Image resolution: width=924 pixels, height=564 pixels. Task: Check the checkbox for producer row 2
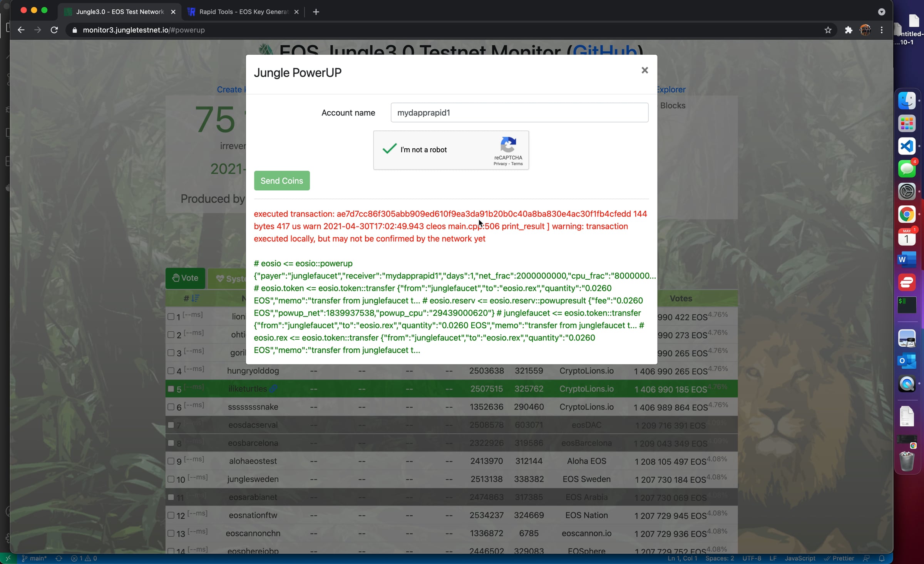[x=171, y=335]
